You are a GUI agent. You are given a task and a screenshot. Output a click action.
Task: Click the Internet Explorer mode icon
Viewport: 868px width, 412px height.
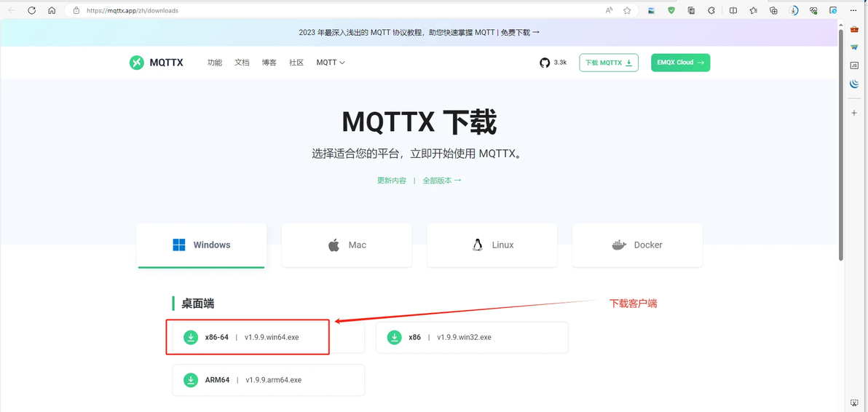tap(833, 10)
